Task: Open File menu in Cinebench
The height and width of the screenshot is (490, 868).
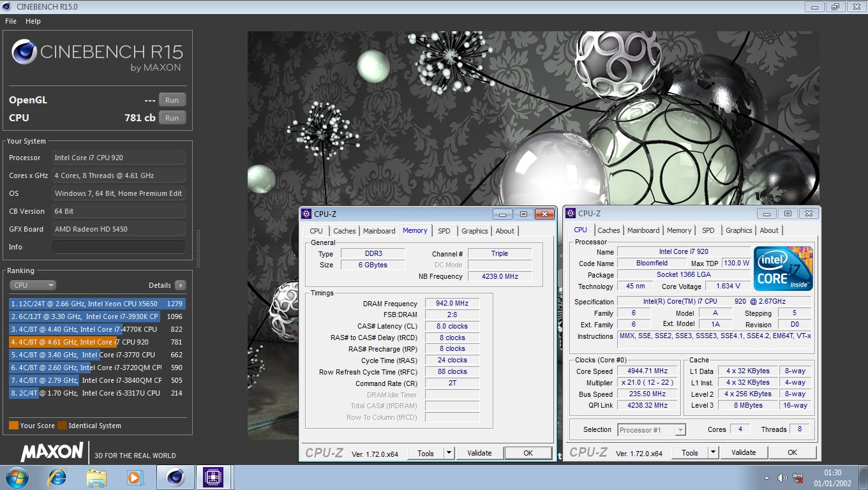Action: tap(11, 21)
